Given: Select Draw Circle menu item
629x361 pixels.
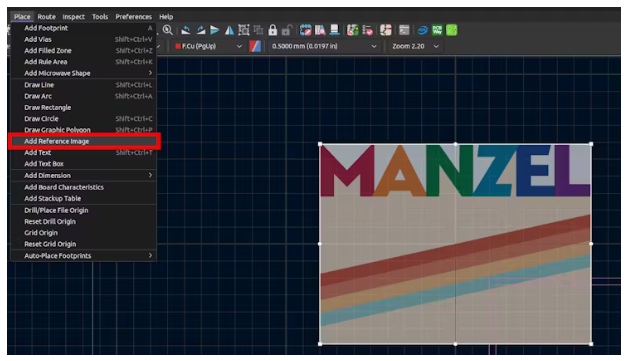Looking at the screenshot, I should pyautogui.click(x=83, y=118).
